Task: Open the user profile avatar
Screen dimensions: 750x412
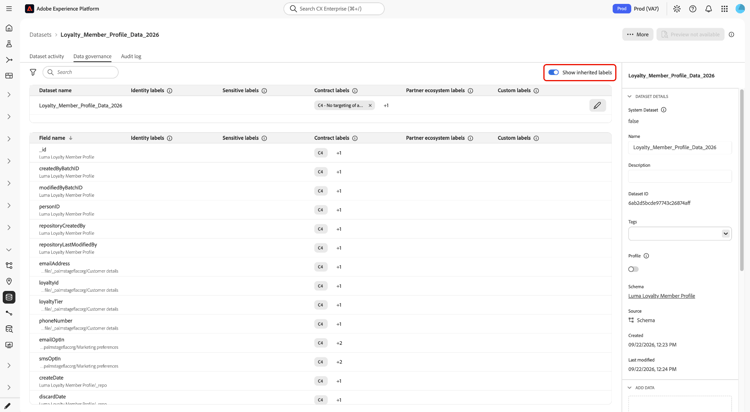Action: (x=740, y=9)
